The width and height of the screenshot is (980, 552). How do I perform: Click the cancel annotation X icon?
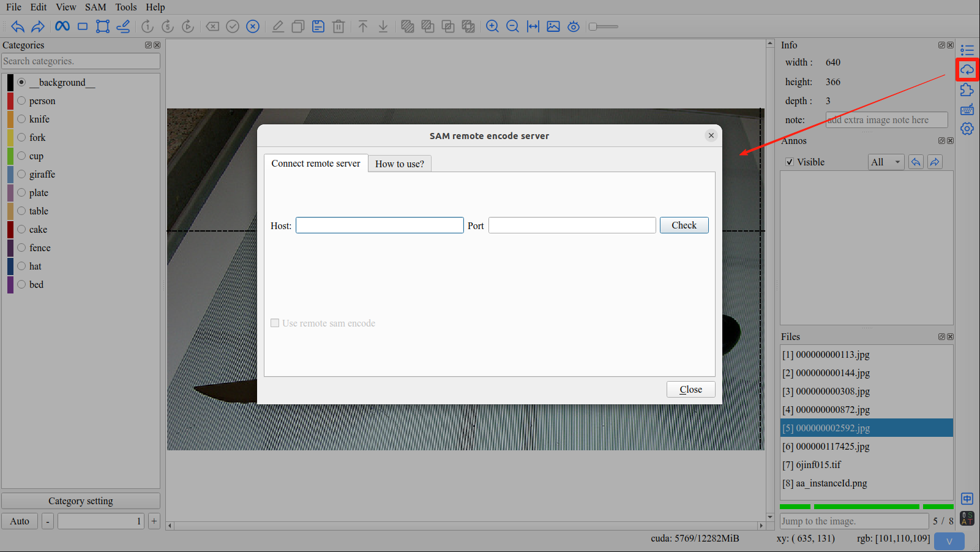253,26
